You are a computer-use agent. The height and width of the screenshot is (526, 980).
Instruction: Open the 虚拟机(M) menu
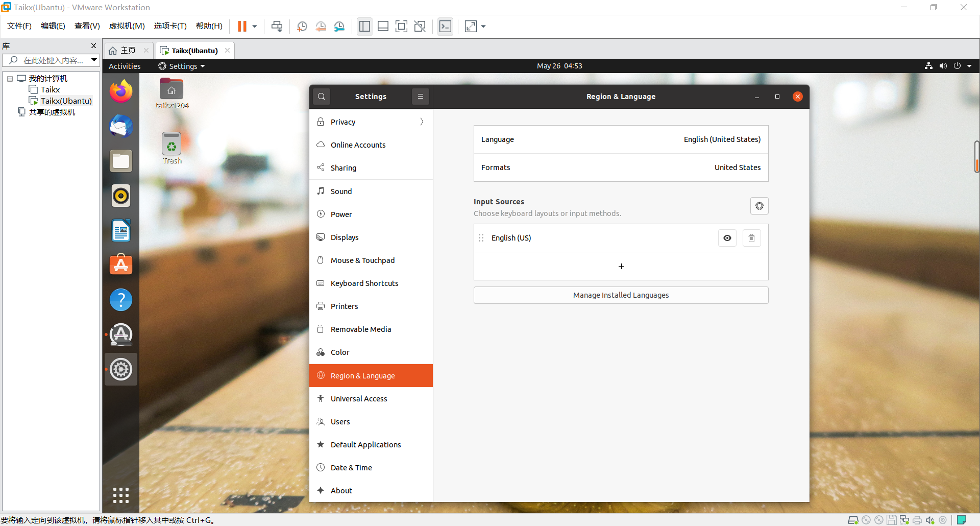pyautogui.click(x=127, y=26)
